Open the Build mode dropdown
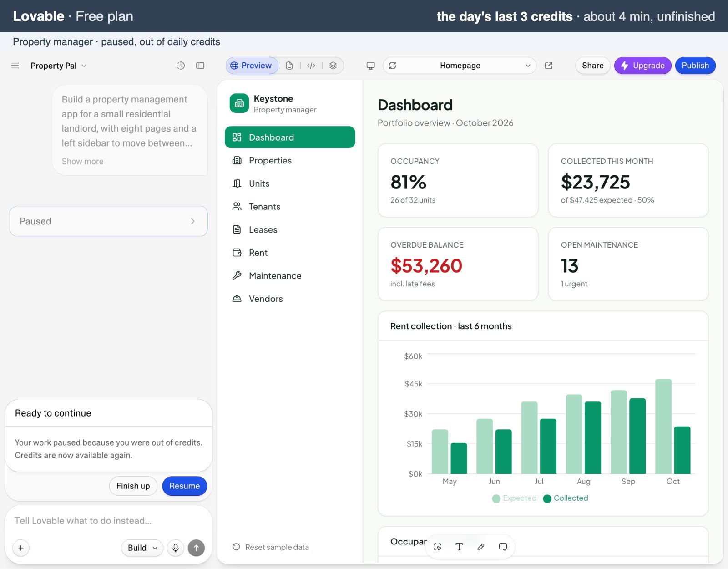The height and width of the screenshot is (569, 728). [x=142, y=548]
